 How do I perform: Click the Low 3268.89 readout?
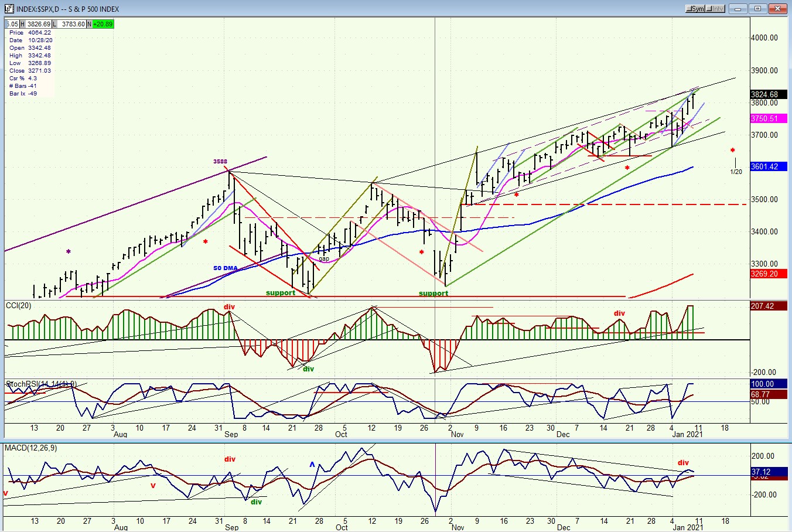30,63
